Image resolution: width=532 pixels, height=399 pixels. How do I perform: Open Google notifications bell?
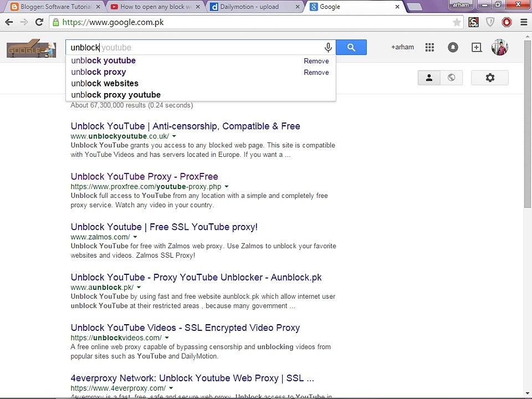[x=453, y=48]
